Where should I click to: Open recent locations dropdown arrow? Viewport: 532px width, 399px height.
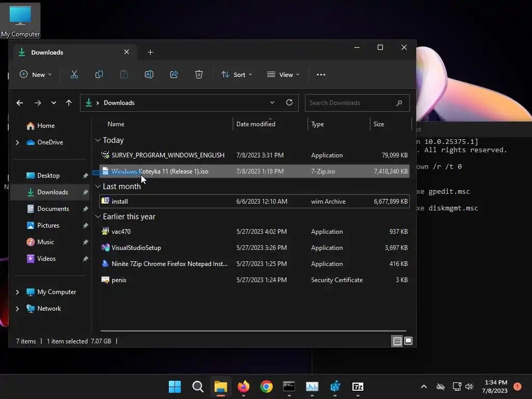pos(54,103)
